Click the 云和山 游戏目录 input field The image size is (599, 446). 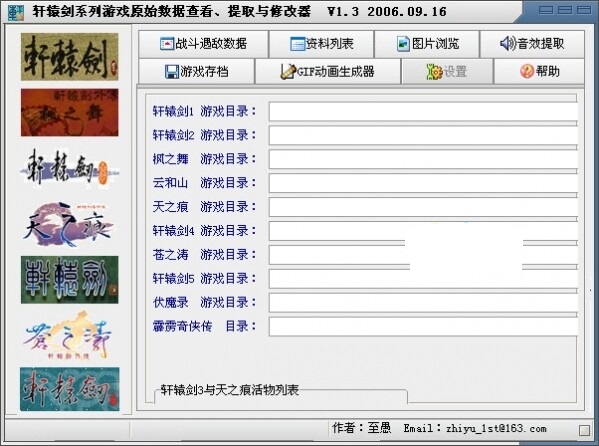(x=423, y=183)
